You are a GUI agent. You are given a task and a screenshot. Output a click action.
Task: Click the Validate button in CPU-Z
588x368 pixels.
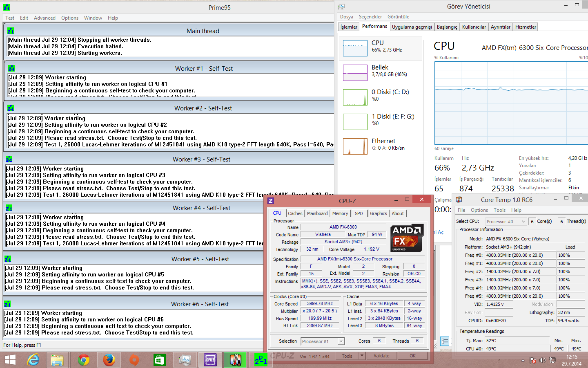click(x=381, y=356)
